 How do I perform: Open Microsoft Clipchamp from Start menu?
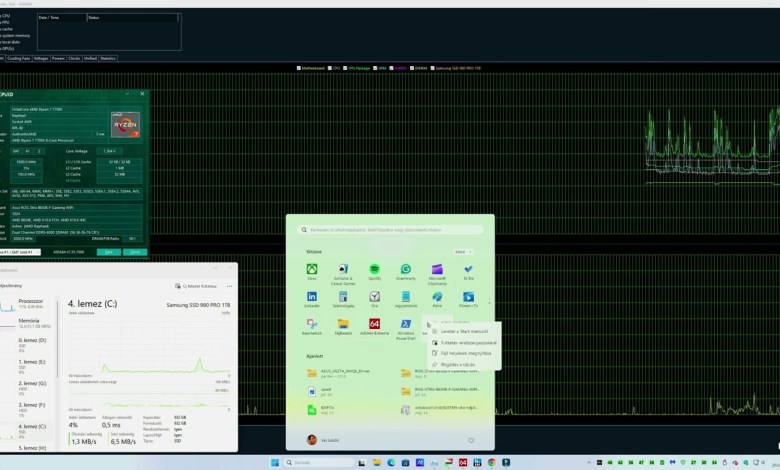click(437, 271)
